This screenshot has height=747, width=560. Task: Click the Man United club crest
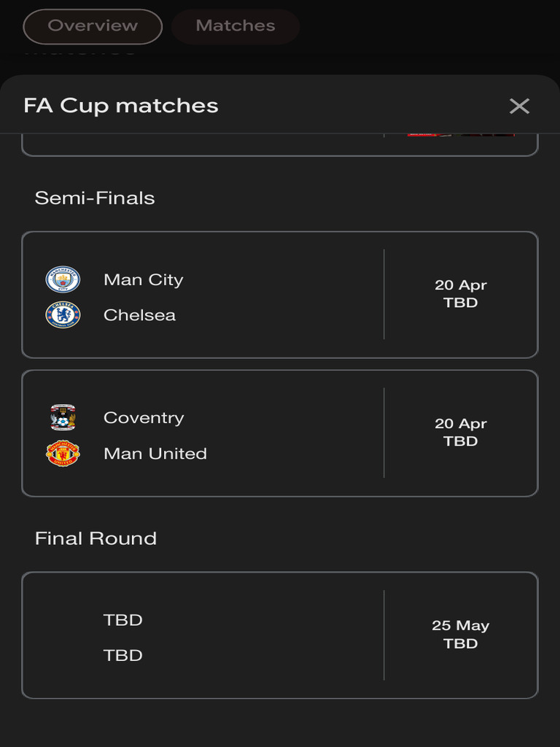click(63, 454)
